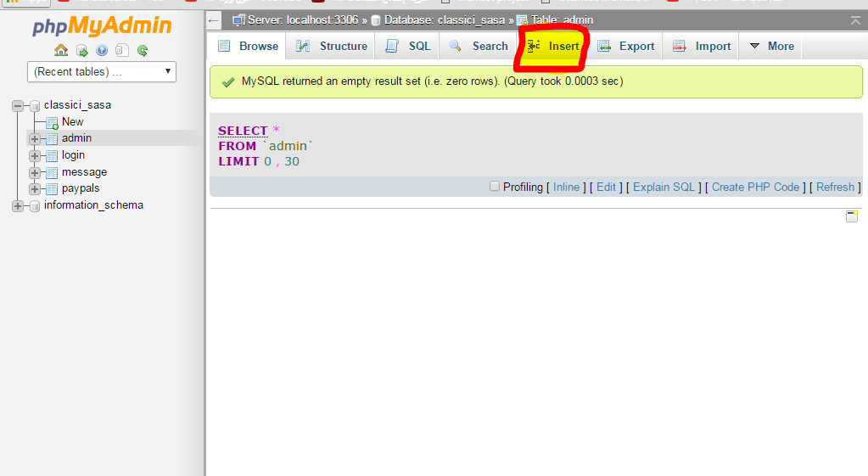868x476 pixels.
Task: Expand the login table node
Action: click(x=35, y=155)
